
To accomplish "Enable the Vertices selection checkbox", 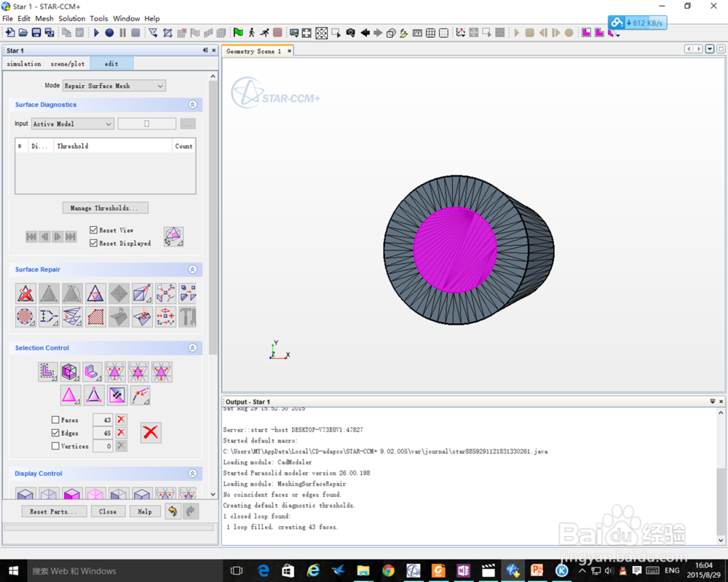I will [x=55, y=445].
